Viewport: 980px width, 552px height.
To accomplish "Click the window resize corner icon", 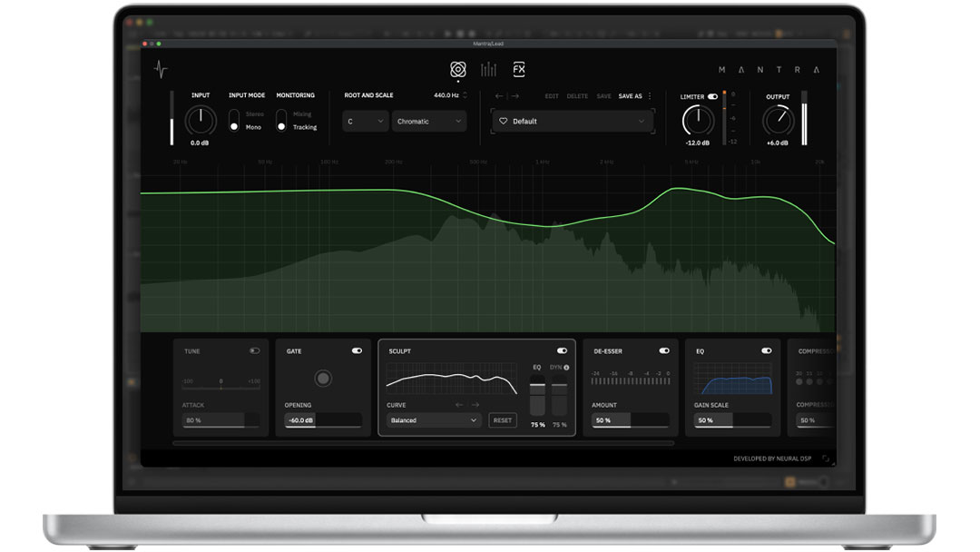I will (826, 458).
